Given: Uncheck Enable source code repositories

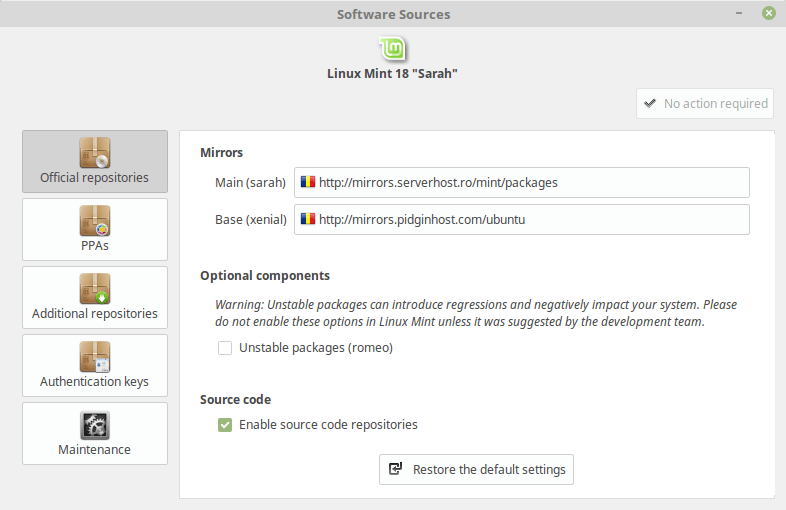Looking at the screenshot, I should coord(225,425).
